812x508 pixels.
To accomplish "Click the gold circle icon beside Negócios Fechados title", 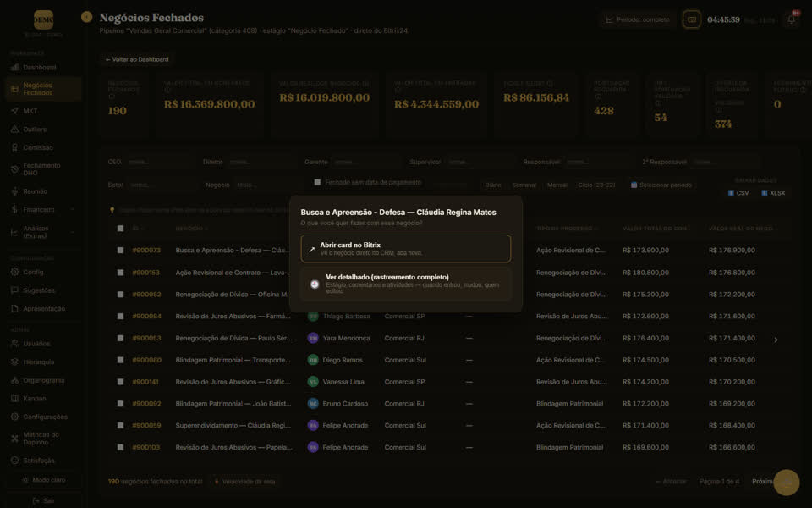I will [86, 17].
